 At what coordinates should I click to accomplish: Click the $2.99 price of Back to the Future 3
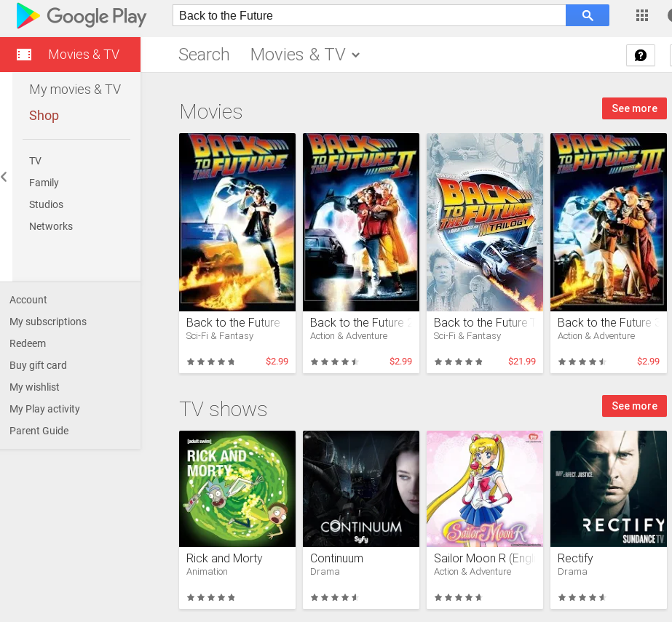(x=648, y=362)
